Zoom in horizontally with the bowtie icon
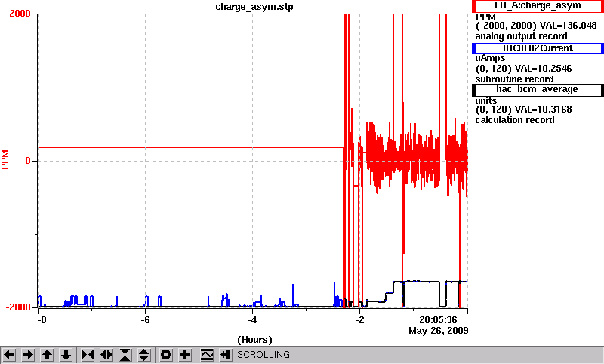The width and height of the screenshot is (604, 364). click(88, 355)
